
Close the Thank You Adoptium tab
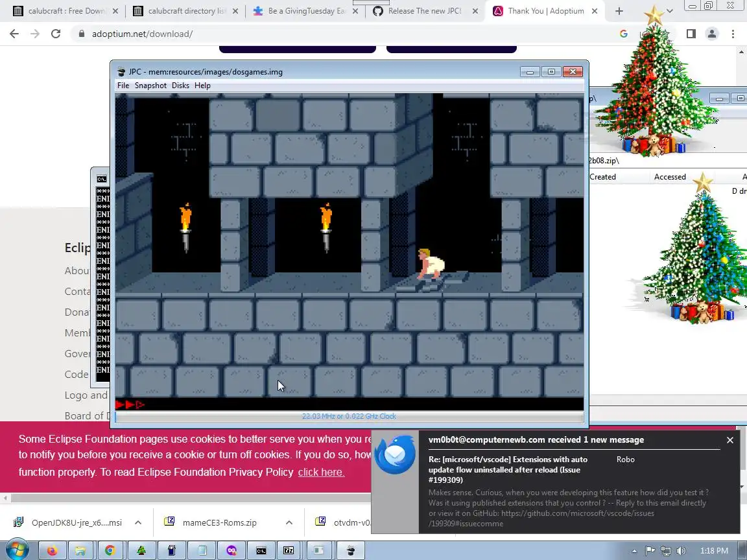click(595, 11)
